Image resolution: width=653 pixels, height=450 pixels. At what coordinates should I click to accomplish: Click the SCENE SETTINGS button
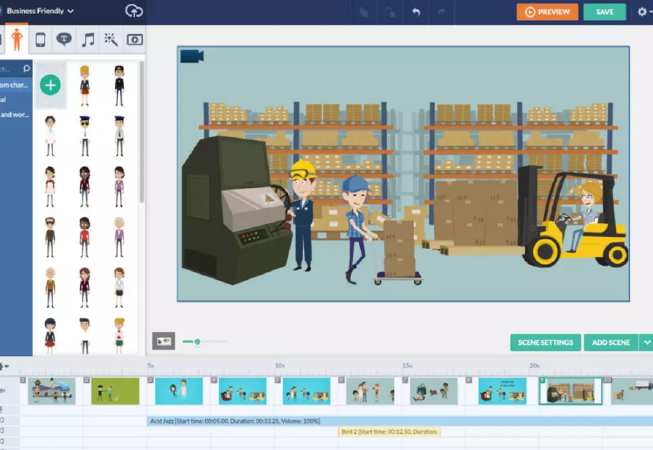click(x=546, y=342)
